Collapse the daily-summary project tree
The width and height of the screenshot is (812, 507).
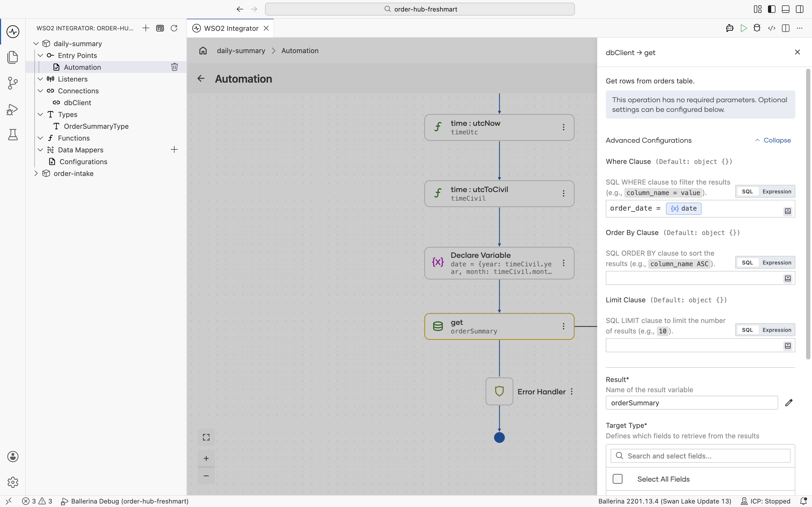[x=36, y=43]
